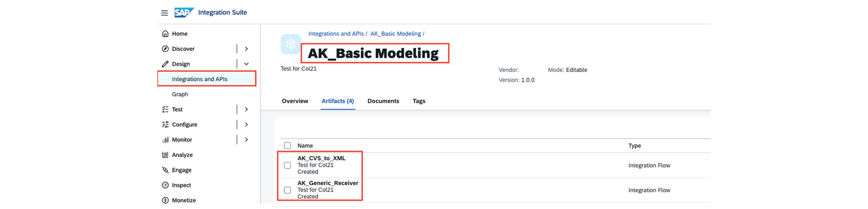Expand the Discover menu chevron
This screenshot has height=209, width=868.
(x=246, y=49)
